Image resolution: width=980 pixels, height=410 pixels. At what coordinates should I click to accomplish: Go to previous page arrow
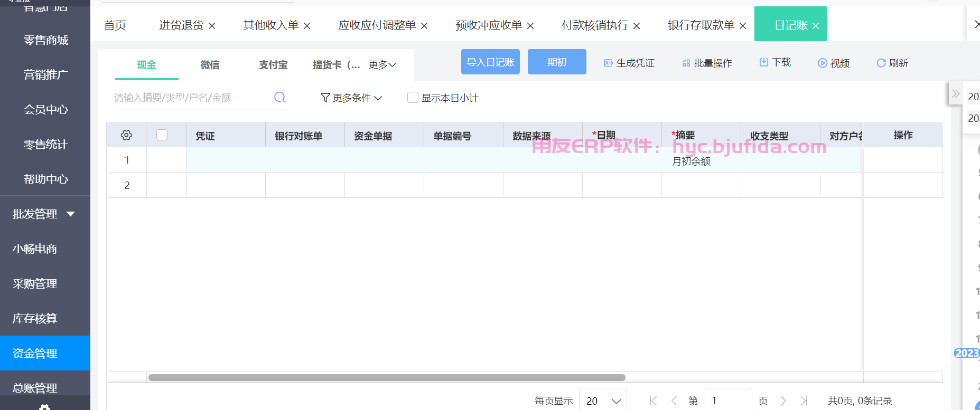tap(674, 401)
